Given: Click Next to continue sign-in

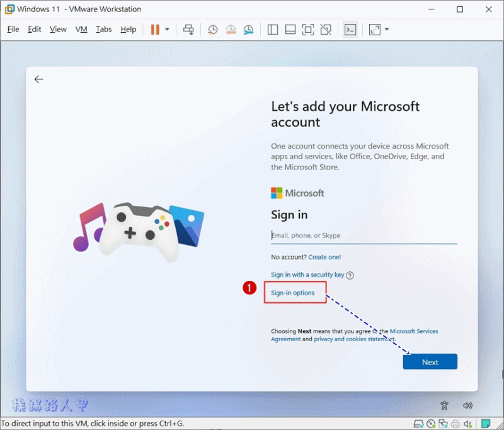Looking at the screenshot, I should (x=430, y=362).
